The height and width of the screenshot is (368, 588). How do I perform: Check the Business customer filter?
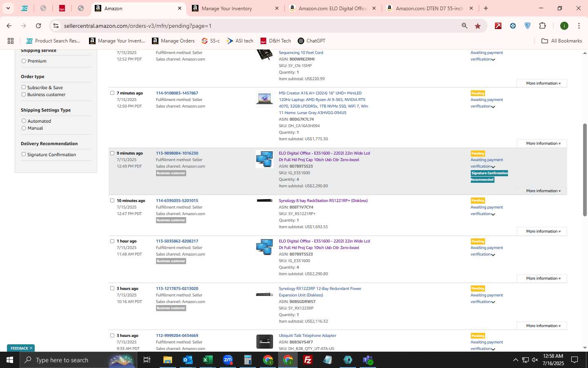point(24,94)
